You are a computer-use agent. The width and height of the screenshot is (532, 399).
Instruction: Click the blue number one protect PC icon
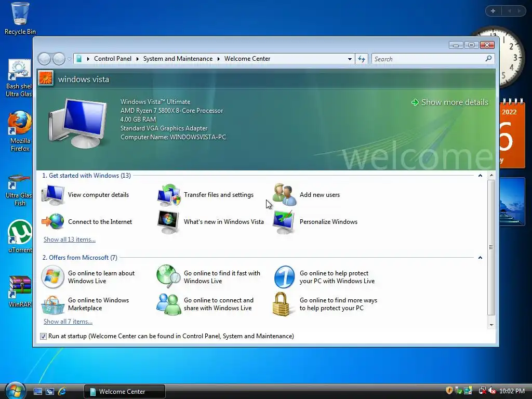click(x=284, y=277)
